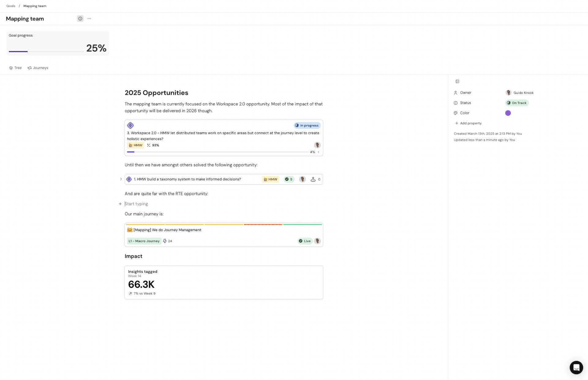The width and height of the screenshot is (588, 380).
Task: Collapse the Workspace 2.0 progress chevron
Action: coord(318,152)
